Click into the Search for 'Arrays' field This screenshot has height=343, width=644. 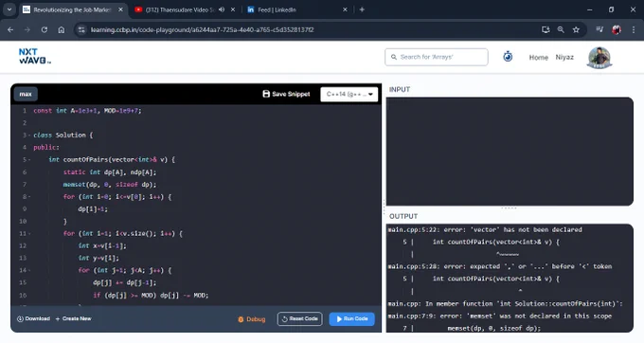pos(437,57)
